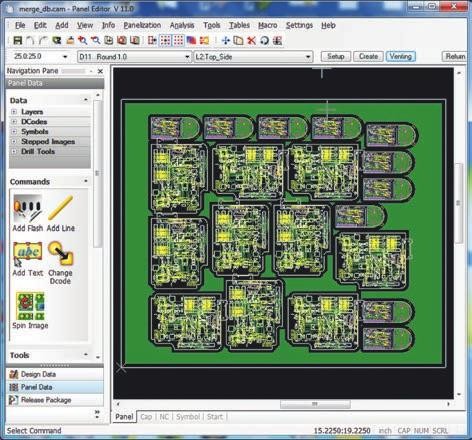Image resolution: width=472 pixels, height=440 pixels.
Task: Click the red X delete icon
Action: pyautogui.click(x=252, y=41)
